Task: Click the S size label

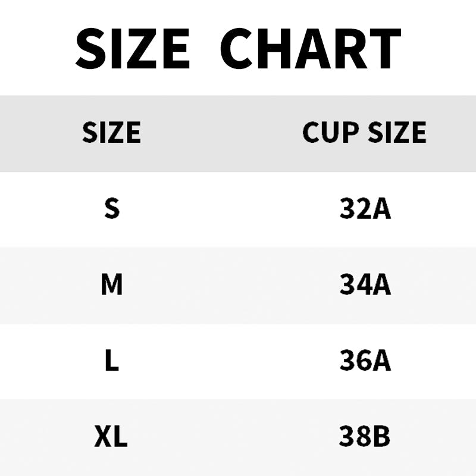Action: [112, 208]
